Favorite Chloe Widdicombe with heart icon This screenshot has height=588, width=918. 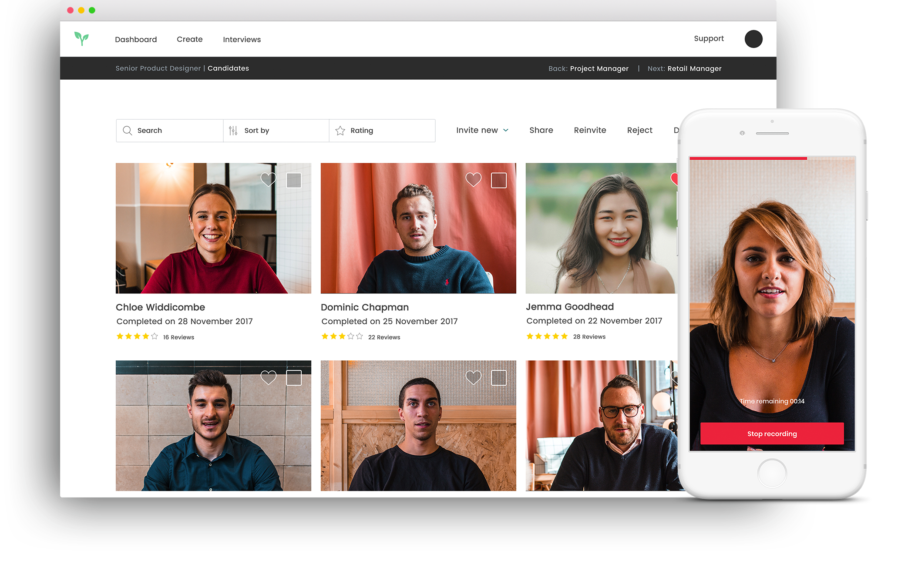click(268, 179)
